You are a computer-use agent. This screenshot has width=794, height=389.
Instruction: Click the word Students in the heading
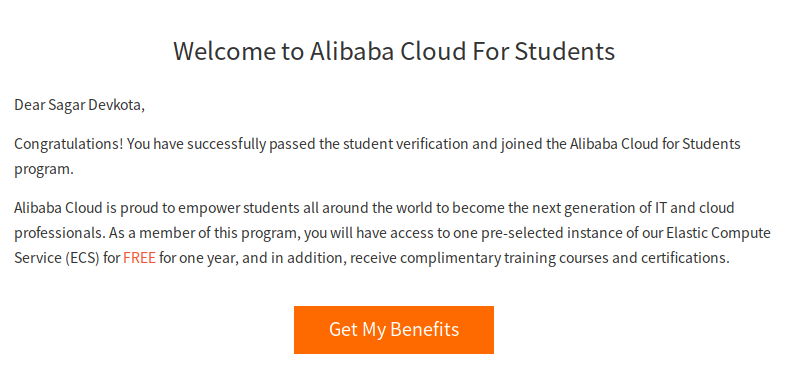(x=565, y=51)
